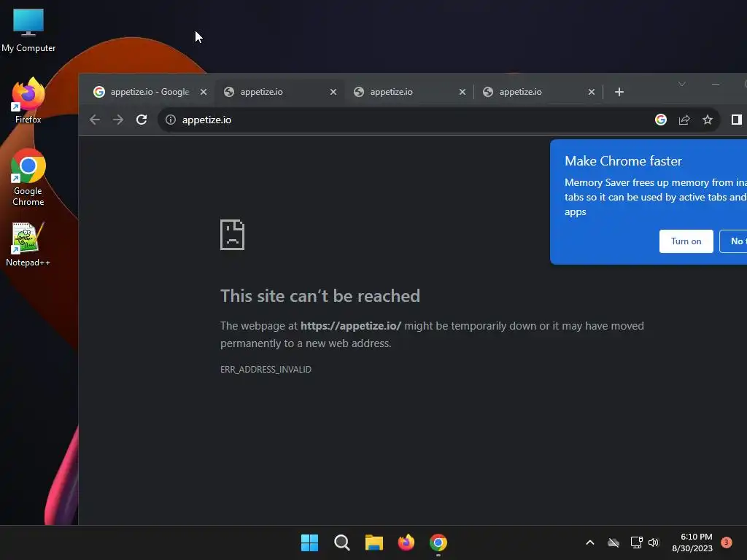Click ERR_ADDRESS_INVALID error code text
Image resolution: width=747 pixels, height=560 pixels.
266,369
